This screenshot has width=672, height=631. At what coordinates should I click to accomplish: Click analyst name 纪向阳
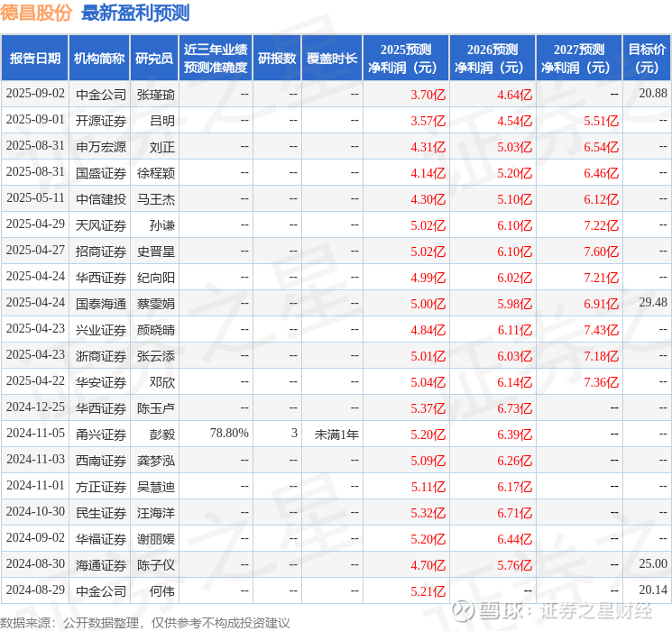tap(156, 278)
